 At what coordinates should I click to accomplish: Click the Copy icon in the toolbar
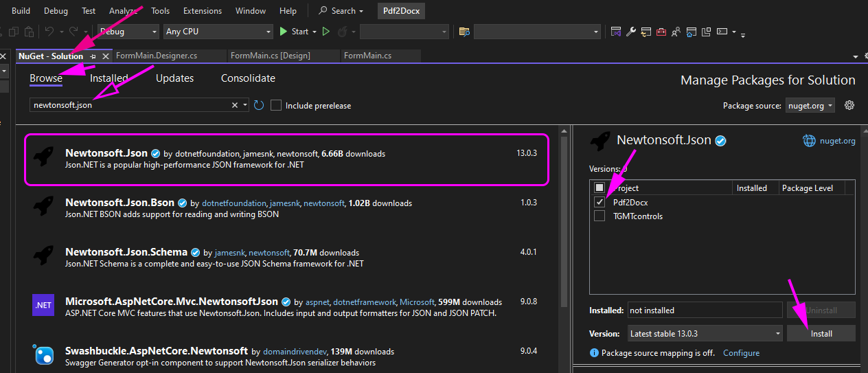14,32
